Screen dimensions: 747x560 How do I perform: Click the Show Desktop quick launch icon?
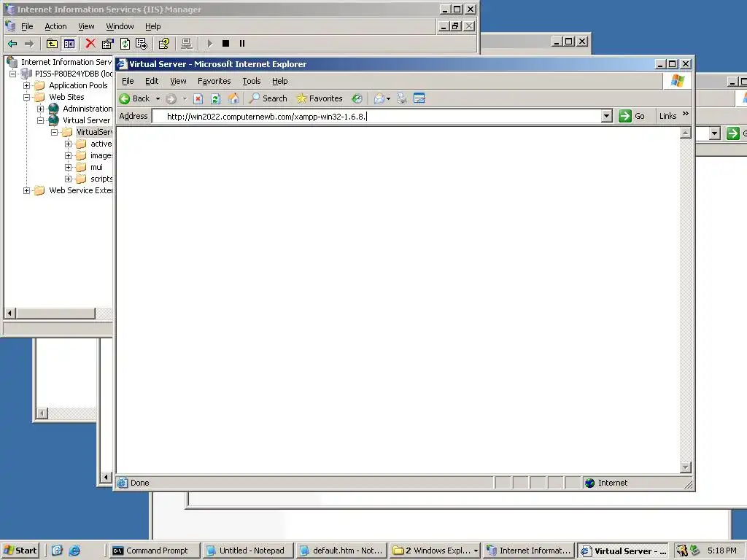click(x=57, y=551)
